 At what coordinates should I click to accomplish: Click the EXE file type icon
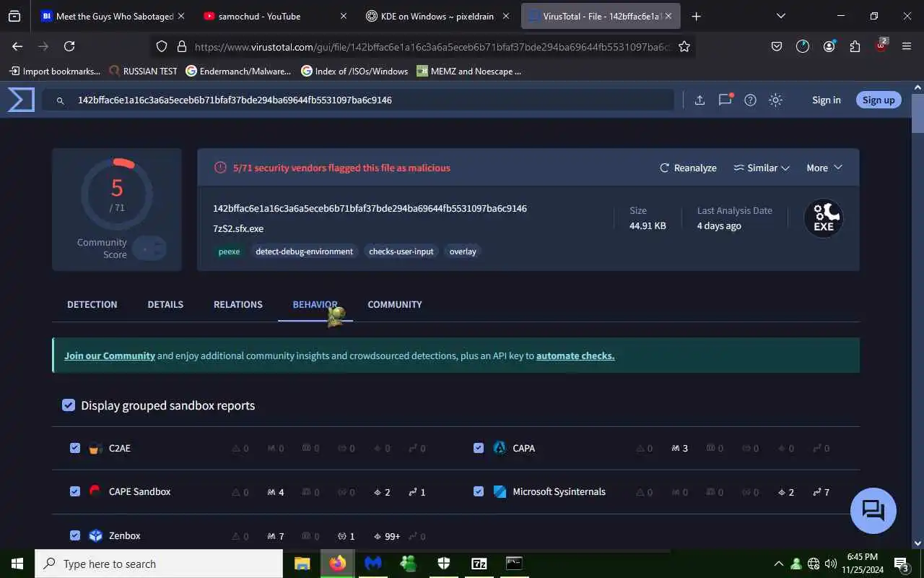click(824, 217)
